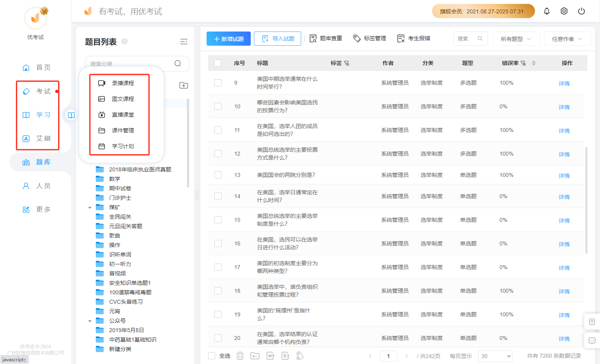Click the 题库查重 toolbar item
Screen dimensions: 600x364
pyautogui.click(x=326, y=38)
